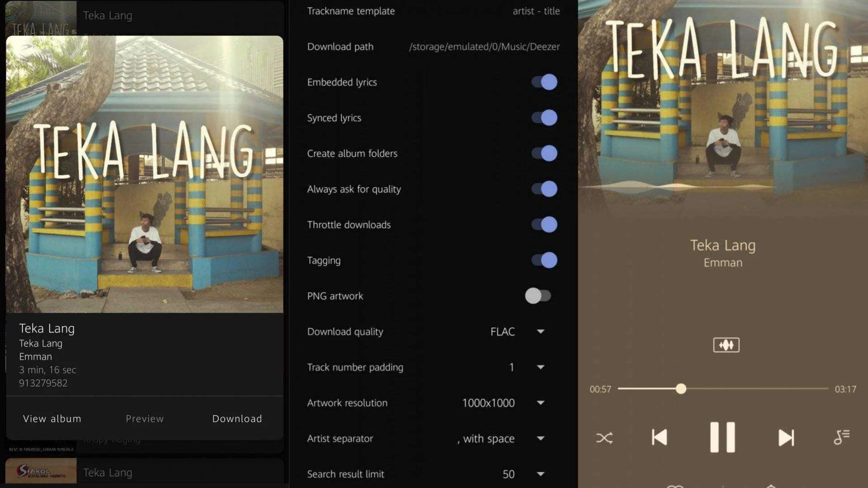Turn off Synced lyrics
Image resolution: width=868 pixels, height=488 pixels.
point(544,118)
